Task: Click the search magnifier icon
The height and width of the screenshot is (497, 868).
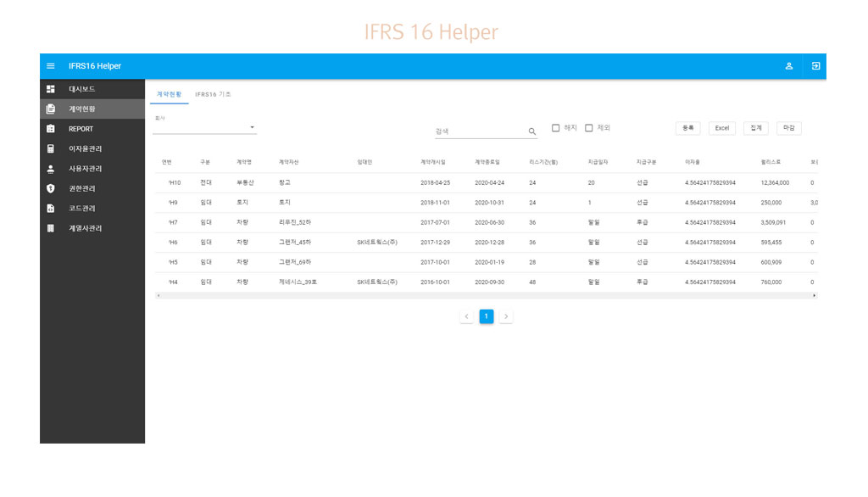Action: 532,131
